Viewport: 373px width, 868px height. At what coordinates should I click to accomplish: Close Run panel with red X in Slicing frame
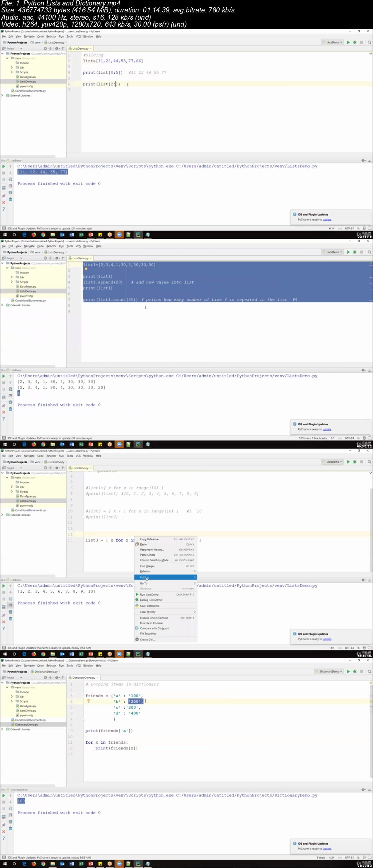(x=4, y=202)
